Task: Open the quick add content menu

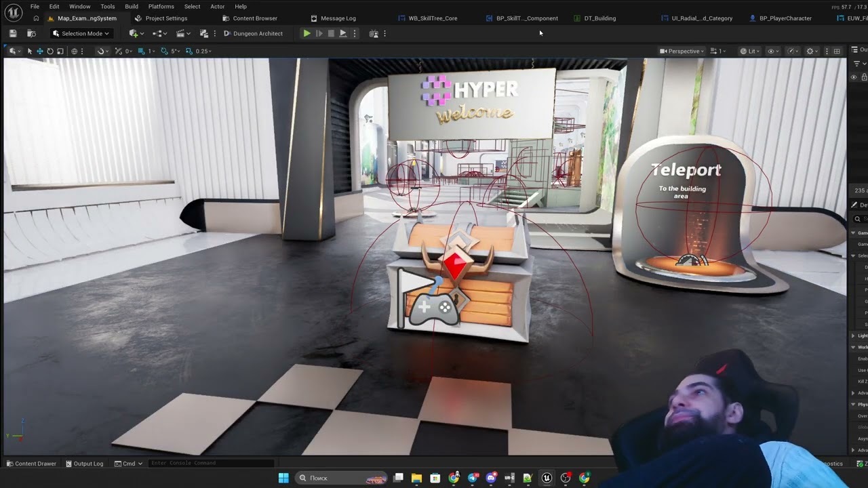Action: 136,33
